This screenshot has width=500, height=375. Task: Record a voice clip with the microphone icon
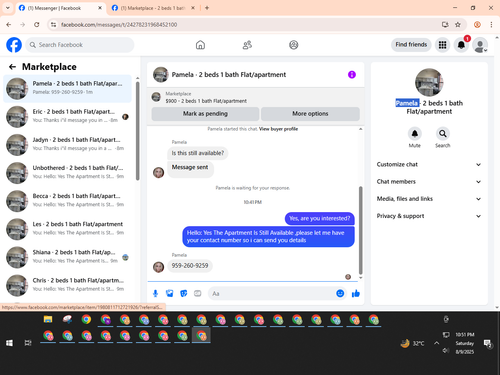coord(155,293)
